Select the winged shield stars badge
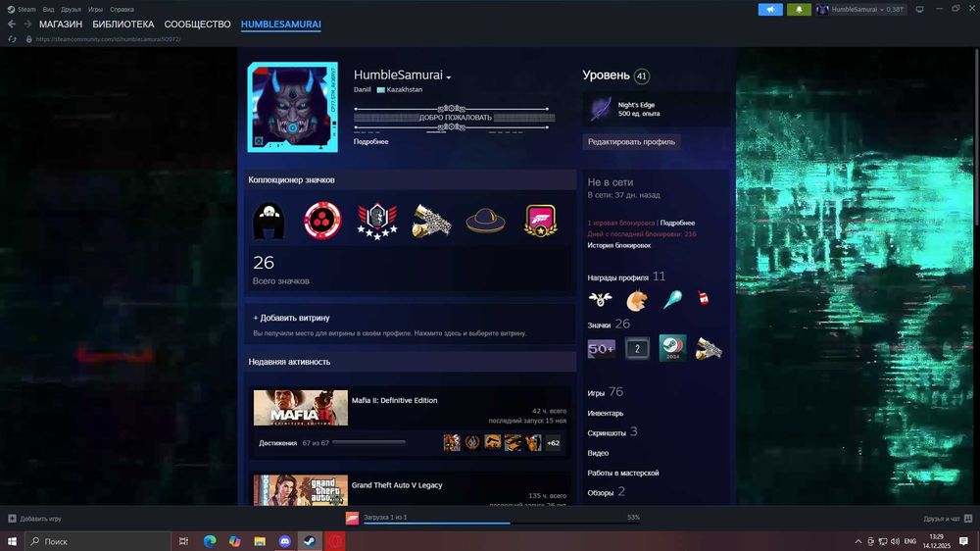Viewport: 980px width, 551px height. (x=377, y=222)
